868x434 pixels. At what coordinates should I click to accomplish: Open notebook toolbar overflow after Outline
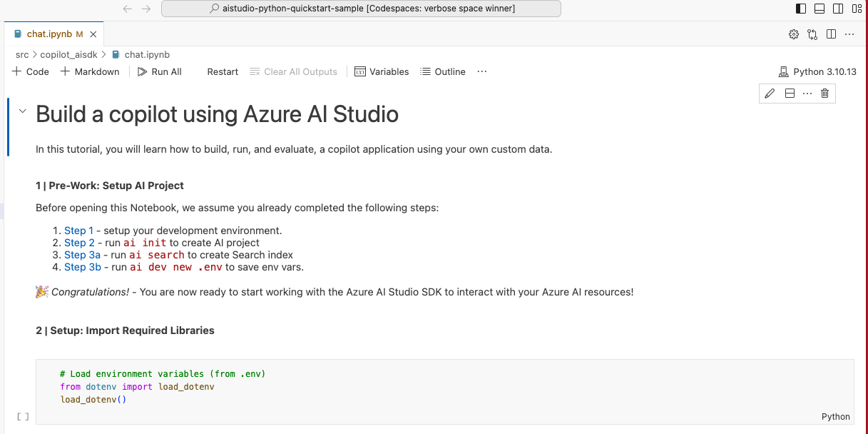click(482, 71)
